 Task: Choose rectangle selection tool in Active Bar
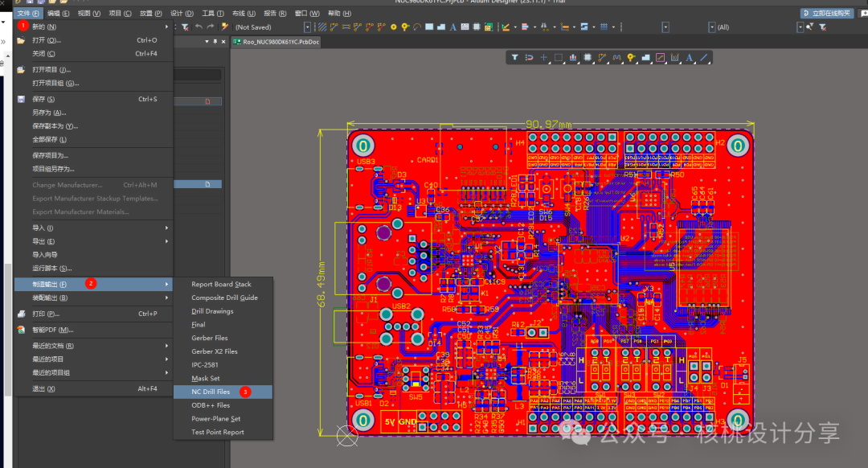[558, 57]
